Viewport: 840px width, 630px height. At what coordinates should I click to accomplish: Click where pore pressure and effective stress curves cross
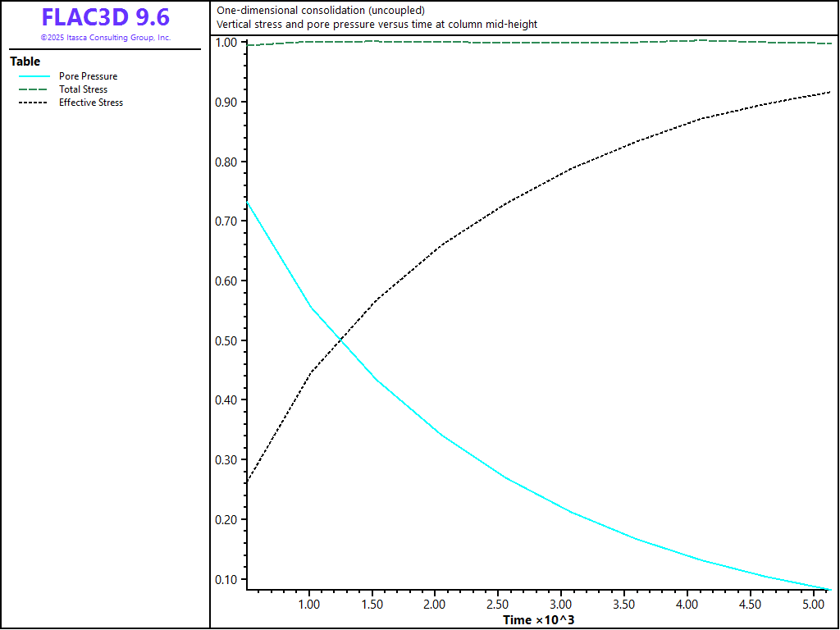(x=339, y=337)
